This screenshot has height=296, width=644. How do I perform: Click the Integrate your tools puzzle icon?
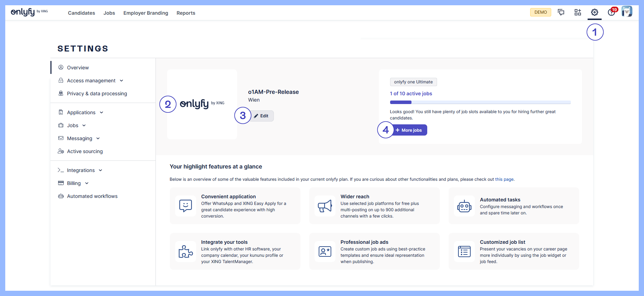(x=185, y=252)
